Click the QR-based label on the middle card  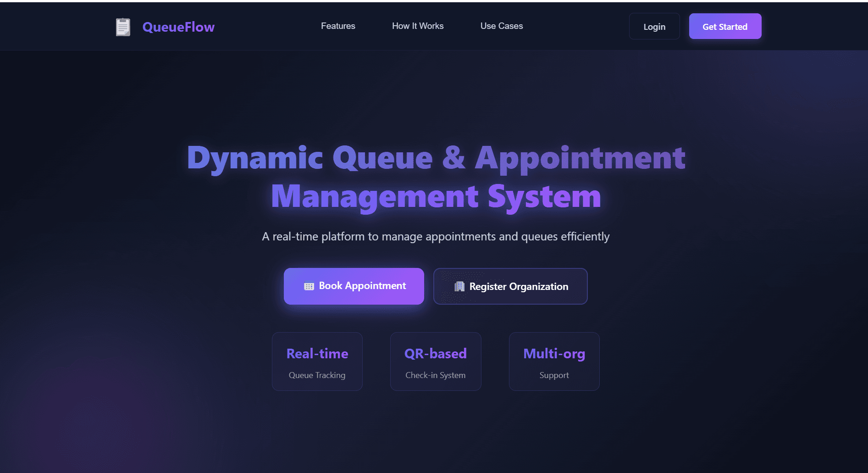(435, 354)
